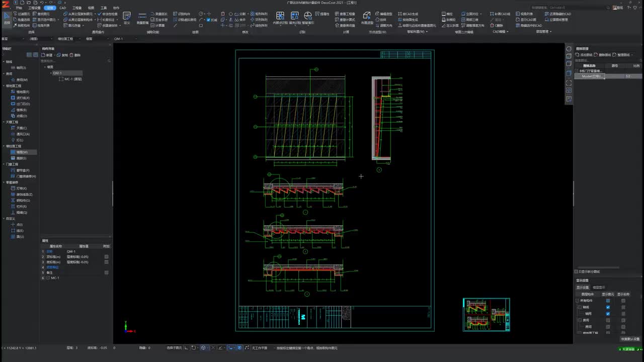This screenshot has width=644, height=362.
Task: Click the 布置造型 layout shape icon
Action: tap(367, 16)
